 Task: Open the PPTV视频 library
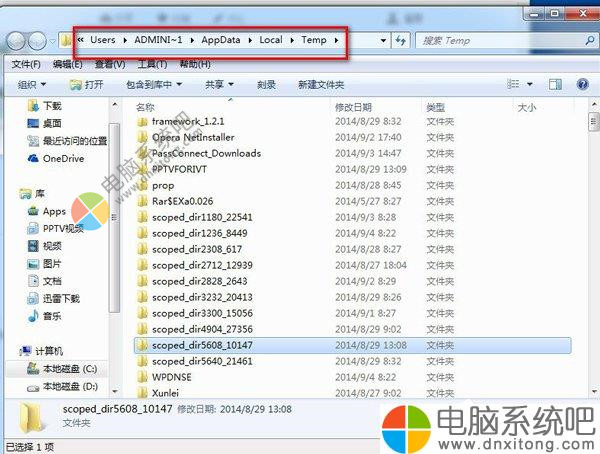pos(60,228)
